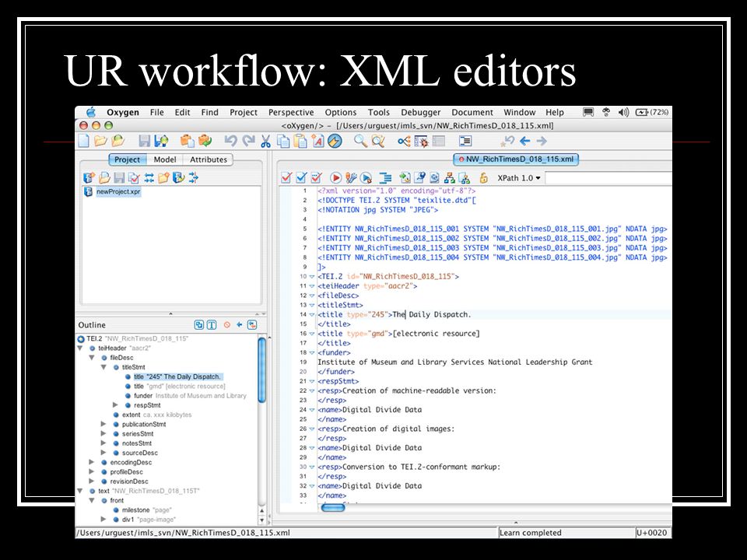Click the debugger bug icon in main toolbar
Screen dimensions: 747x560
click(421, 141)
